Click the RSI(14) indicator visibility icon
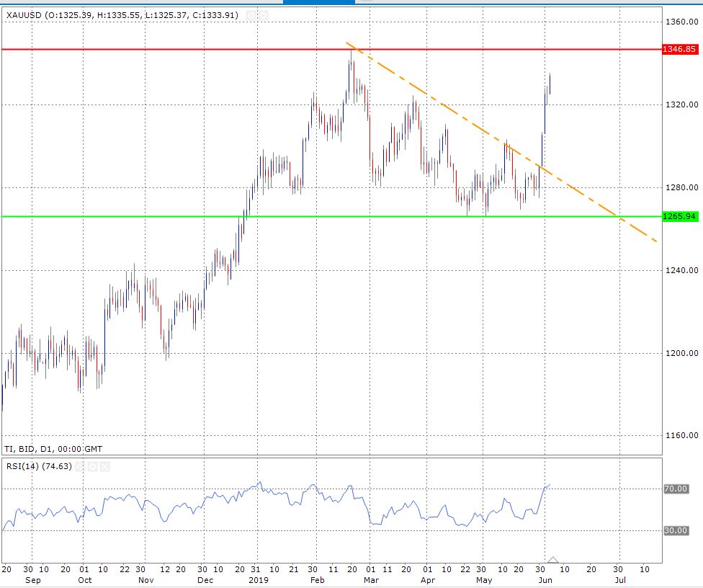Screen dimensions: 703x588 point(80,466)
